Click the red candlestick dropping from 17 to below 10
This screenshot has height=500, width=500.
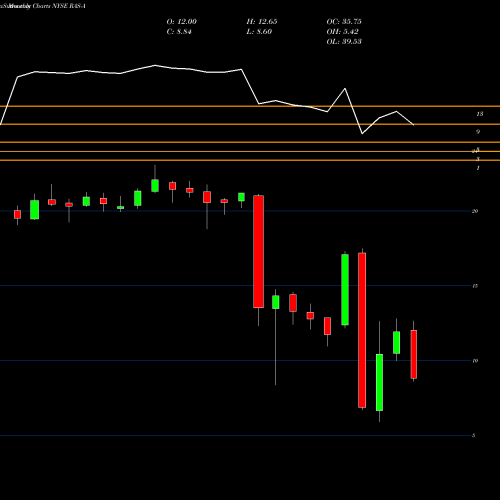coord(362,330)
